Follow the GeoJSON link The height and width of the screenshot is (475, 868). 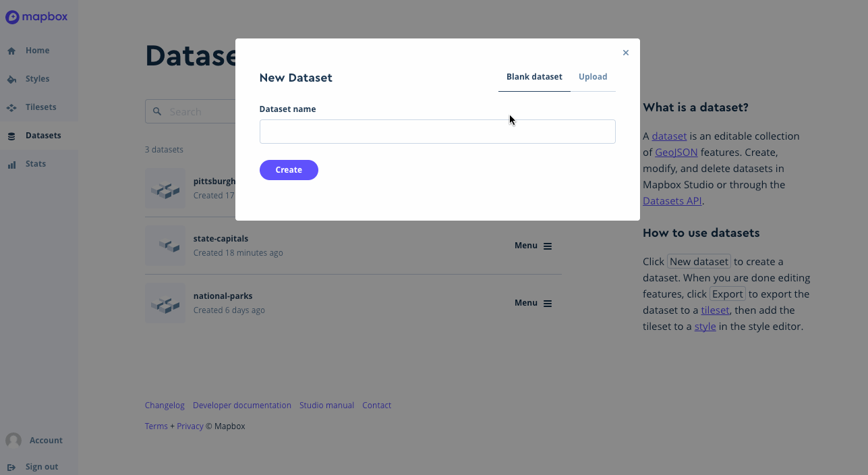tap(676, 152)
